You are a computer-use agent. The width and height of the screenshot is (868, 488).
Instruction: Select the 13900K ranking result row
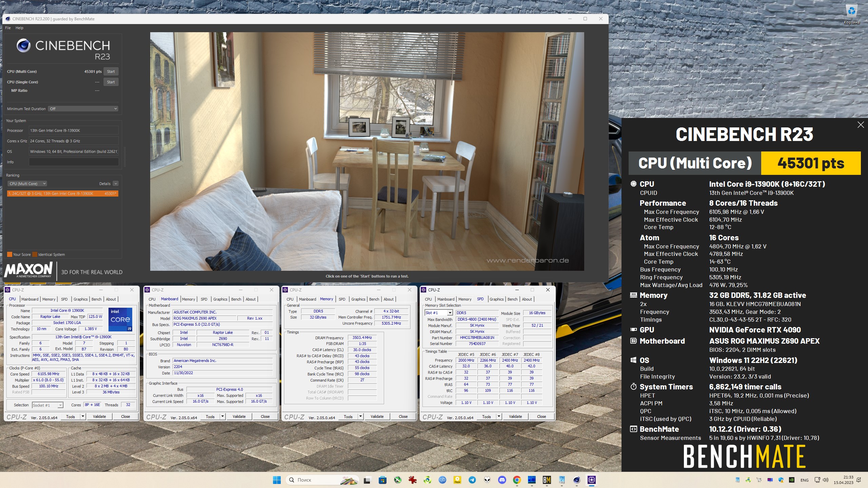tap(63, 194)
